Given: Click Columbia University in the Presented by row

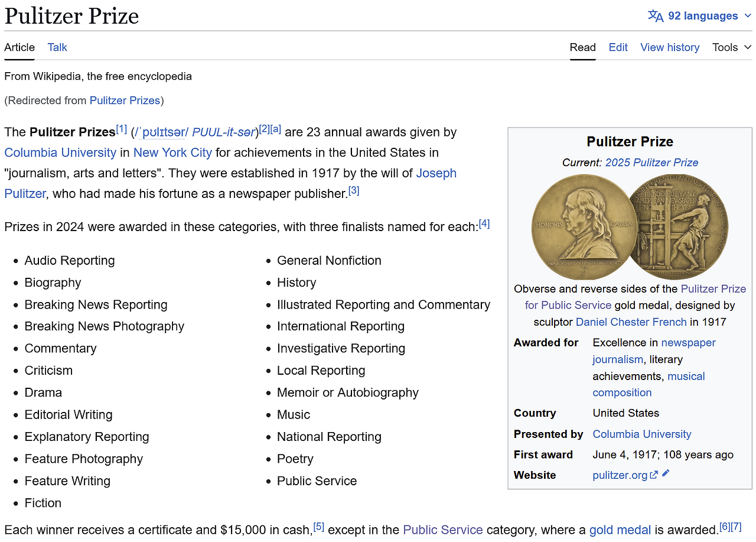Looking at the screenshot, I should [x=642, y=434].
